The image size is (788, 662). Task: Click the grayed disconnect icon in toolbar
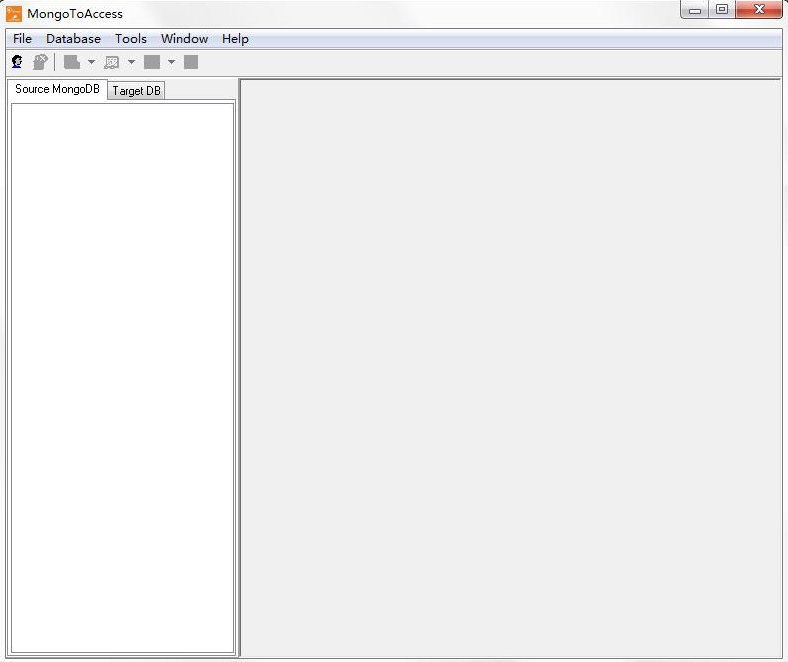coord(40,62)
